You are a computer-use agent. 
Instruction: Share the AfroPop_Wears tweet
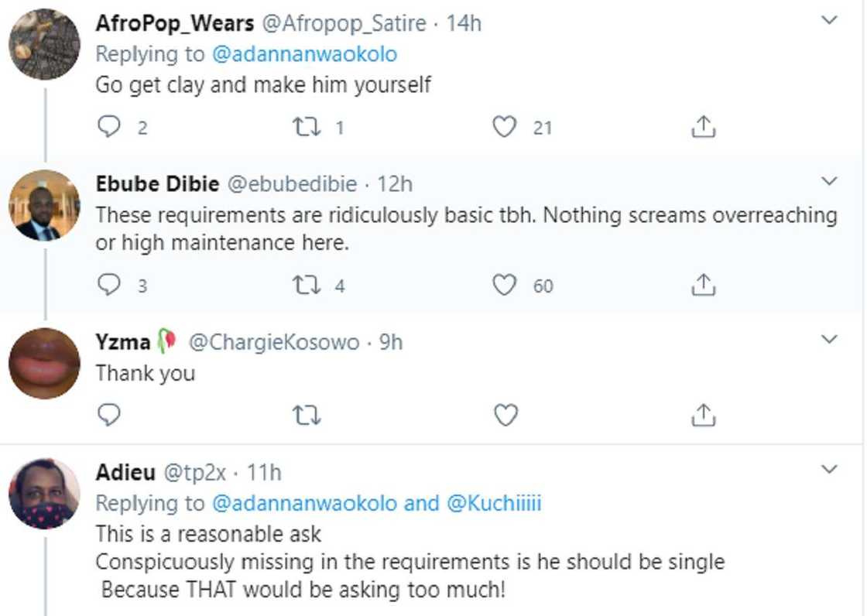click(x=703, y=128)
